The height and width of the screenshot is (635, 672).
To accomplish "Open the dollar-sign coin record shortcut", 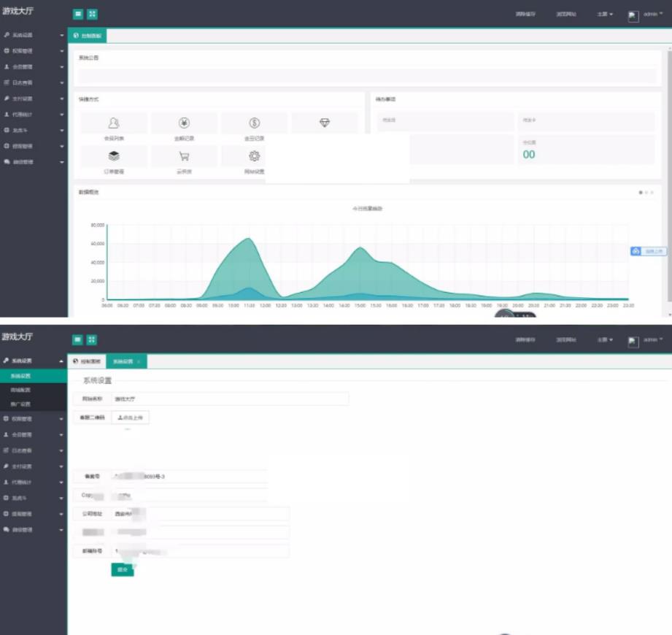I will (x=254, y=123).
